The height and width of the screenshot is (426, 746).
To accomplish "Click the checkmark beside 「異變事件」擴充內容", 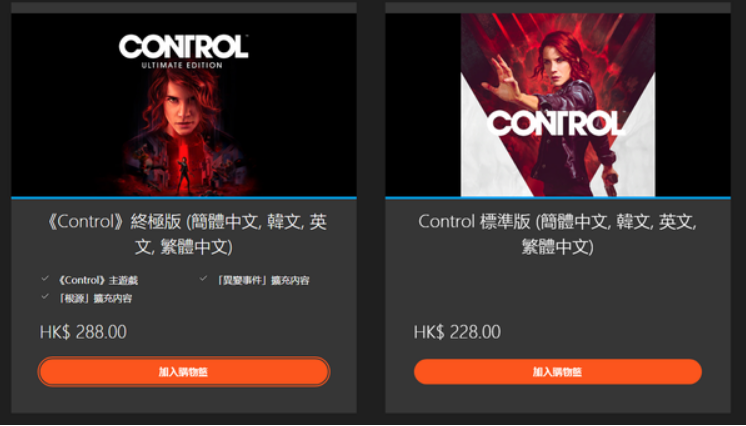I will point(204,278).
